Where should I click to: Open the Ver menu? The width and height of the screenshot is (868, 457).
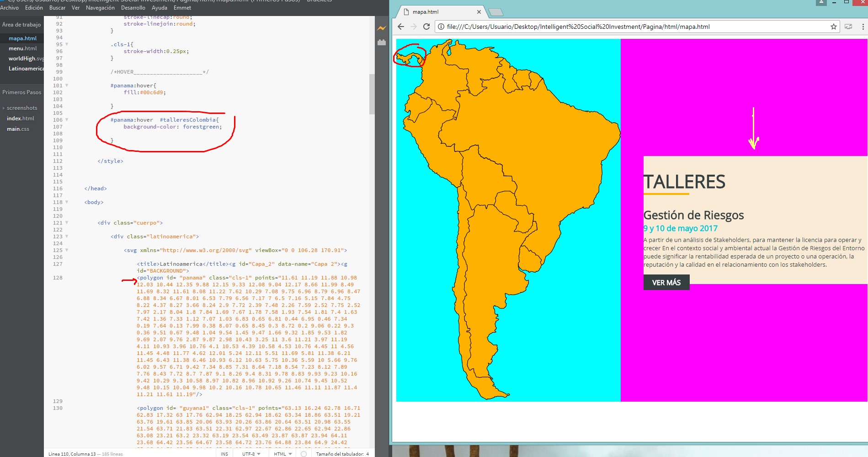[75, 8]
